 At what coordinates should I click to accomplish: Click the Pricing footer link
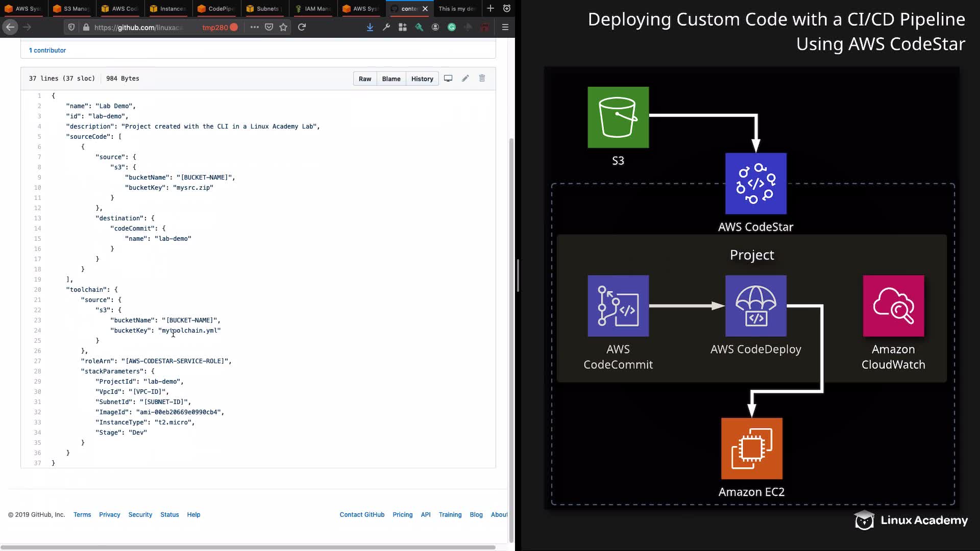click(x=402, y=515)
